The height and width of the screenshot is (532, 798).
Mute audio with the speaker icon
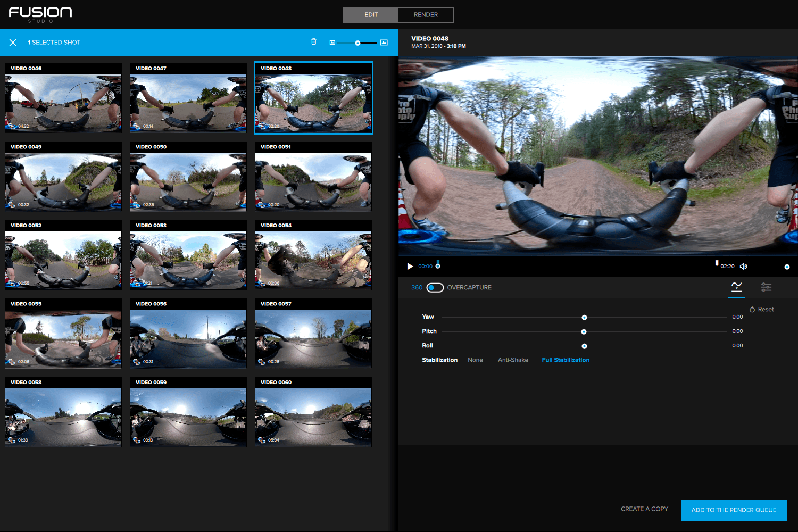[744, 267]
